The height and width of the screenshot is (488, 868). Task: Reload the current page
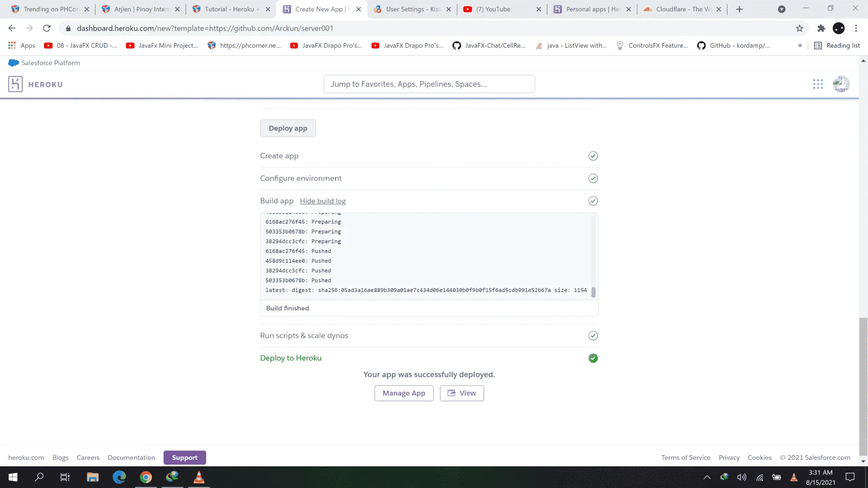47,28
